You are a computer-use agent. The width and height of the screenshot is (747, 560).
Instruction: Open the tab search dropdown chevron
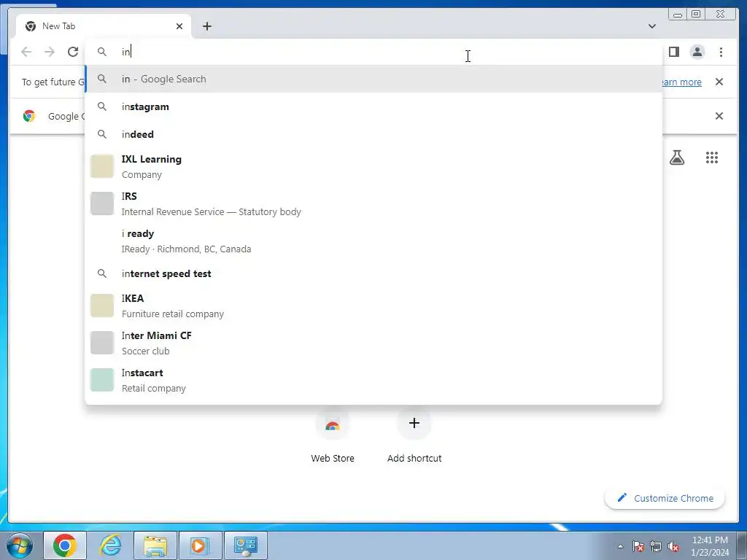pos(652,26)
